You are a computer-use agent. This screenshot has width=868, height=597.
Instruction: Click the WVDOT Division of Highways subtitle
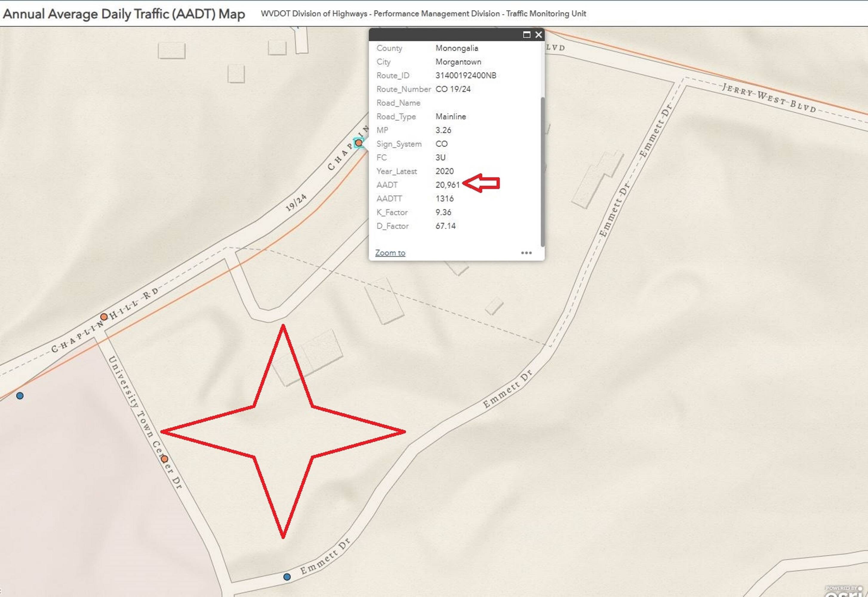pos(423,14)
